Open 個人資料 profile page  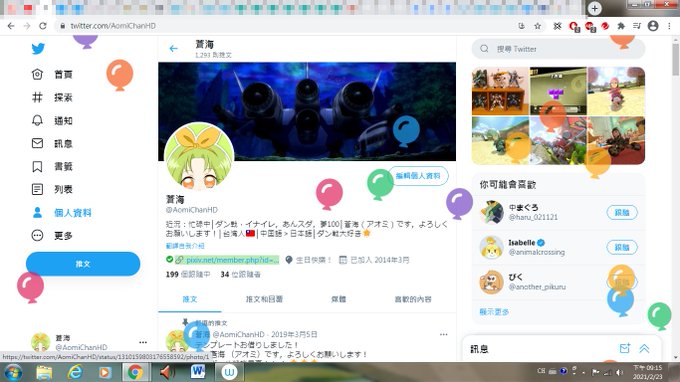62,213
